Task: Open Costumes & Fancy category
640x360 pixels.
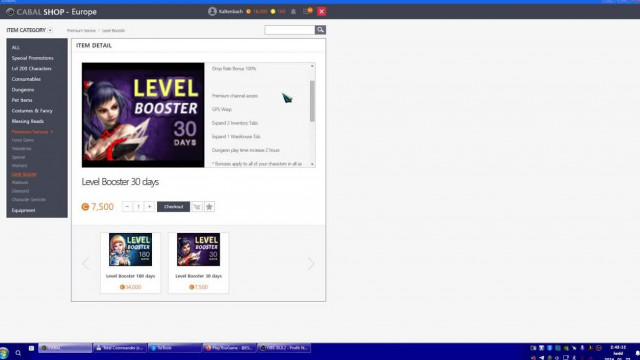Action: pos(32,111)
